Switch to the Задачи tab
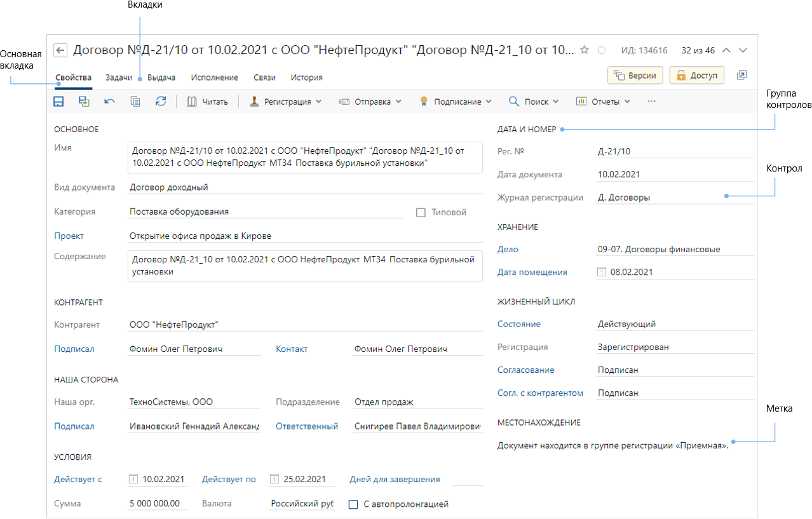 pyautogui.click(x=119, y=78)
